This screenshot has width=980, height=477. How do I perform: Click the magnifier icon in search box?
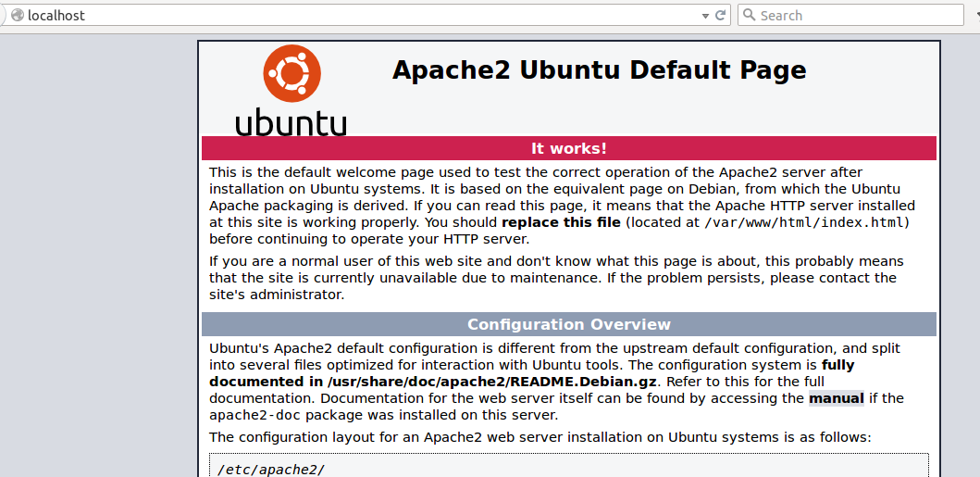749,15
